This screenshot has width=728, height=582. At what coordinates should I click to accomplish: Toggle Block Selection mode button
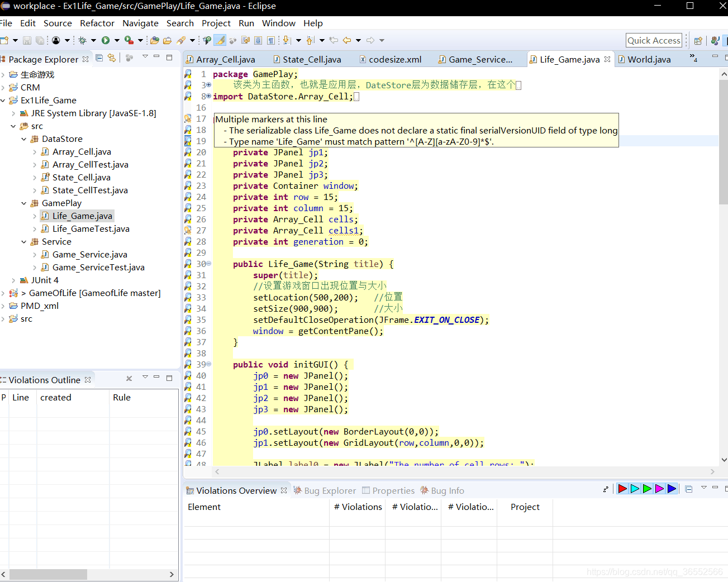(x=258, y=40)
